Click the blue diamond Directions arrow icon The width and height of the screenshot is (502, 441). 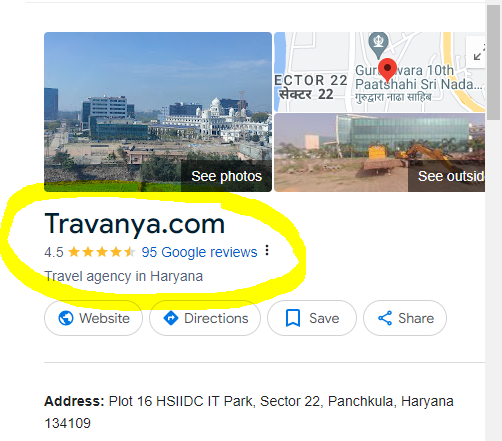(171, 318)
